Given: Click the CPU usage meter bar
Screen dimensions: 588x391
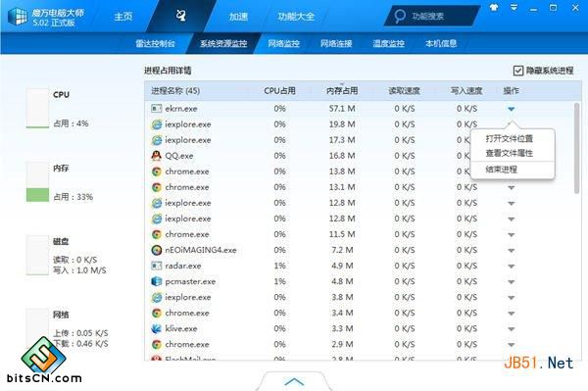Looking at the screenshot, I should (37, 109).
